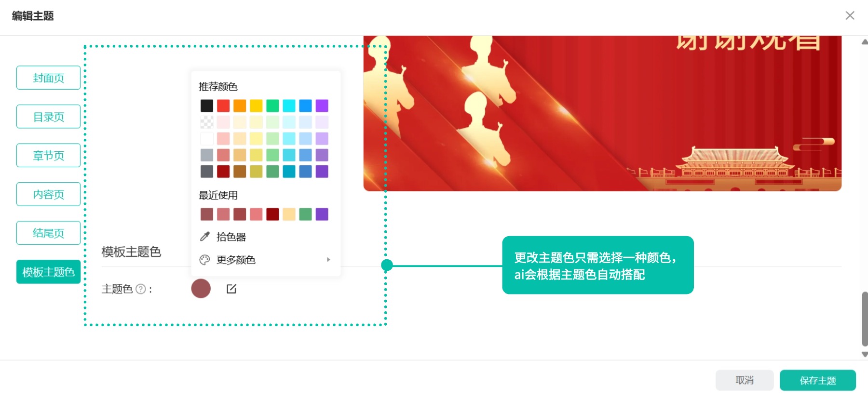868x399 pixels.
Task: Click the current theme color circle
Action: (x=201, y=288)
